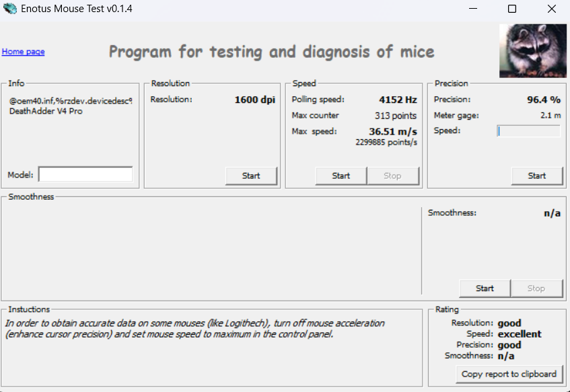
Task: Click the Speed rating 'excellent'
Action: click(x=520, y=334)
